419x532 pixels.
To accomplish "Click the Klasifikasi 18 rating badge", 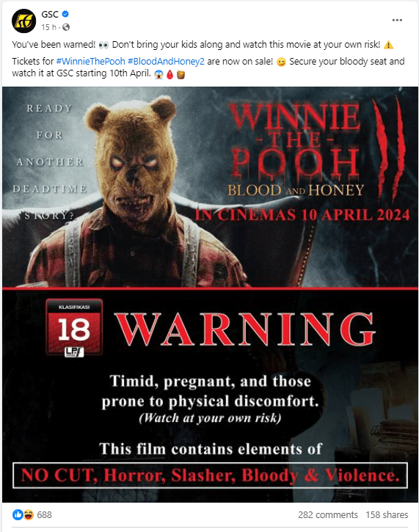I will (74, 328).
